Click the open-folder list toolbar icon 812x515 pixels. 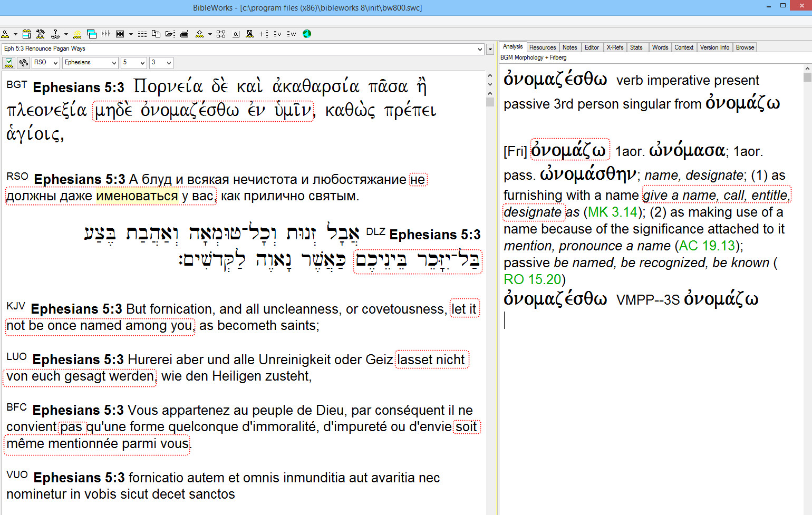pyautogui.click(x=170, y=34)
